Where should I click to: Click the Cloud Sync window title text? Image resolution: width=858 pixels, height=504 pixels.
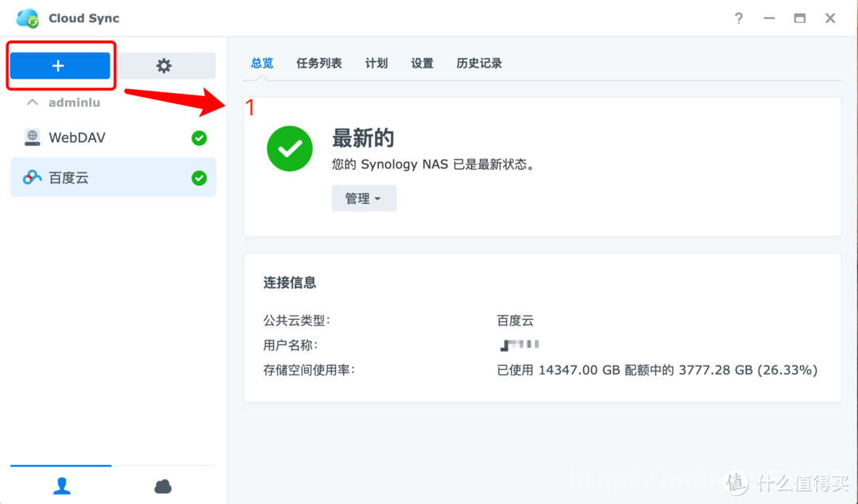(x=83, y=18)
